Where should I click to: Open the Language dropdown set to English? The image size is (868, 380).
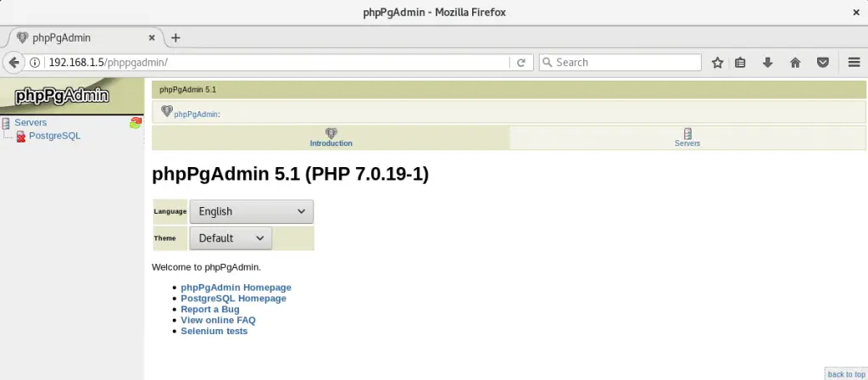[251, 211]
